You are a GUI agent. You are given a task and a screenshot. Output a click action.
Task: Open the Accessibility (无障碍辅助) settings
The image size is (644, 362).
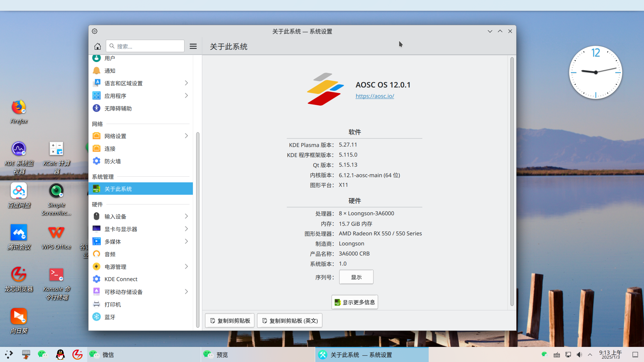141,108
